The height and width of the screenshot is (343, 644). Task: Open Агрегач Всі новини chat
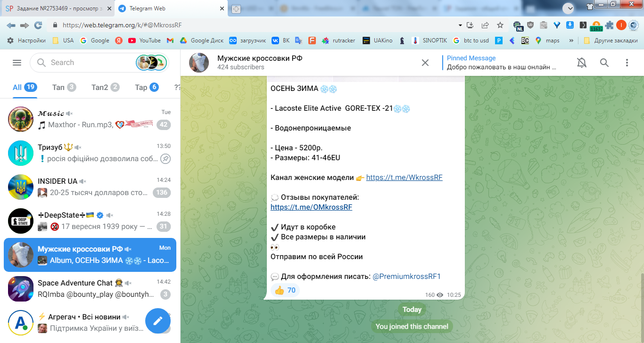[x=90, y=323]
